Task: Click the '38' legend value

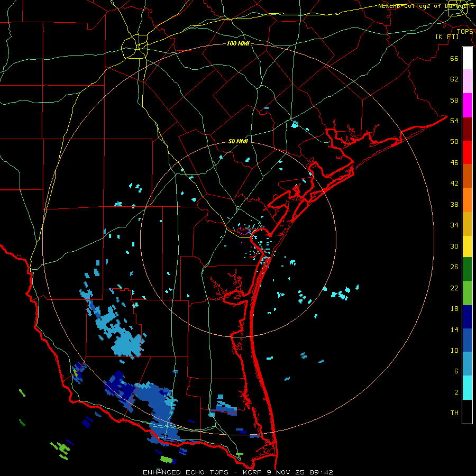Action: pyautogui.click(x=454, y=204)
